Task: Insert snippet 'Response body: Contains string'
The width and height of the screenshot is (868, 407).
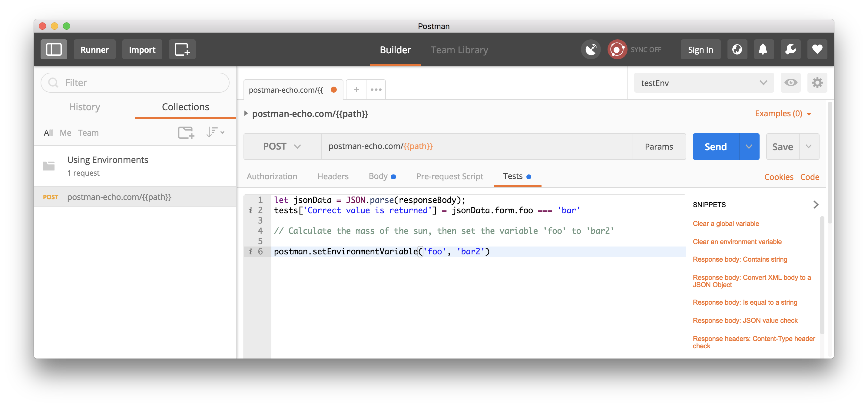Action: [x=740, y=259]
